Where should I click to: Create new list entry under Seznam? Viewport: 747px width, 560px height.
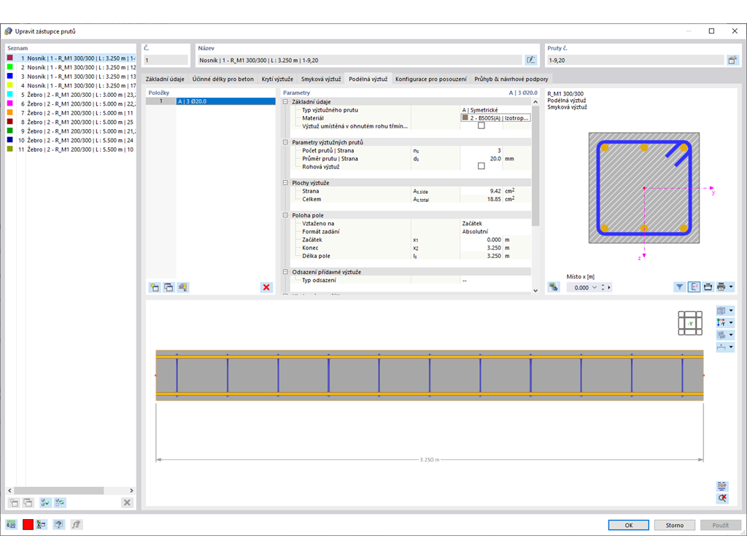(14, 502)
